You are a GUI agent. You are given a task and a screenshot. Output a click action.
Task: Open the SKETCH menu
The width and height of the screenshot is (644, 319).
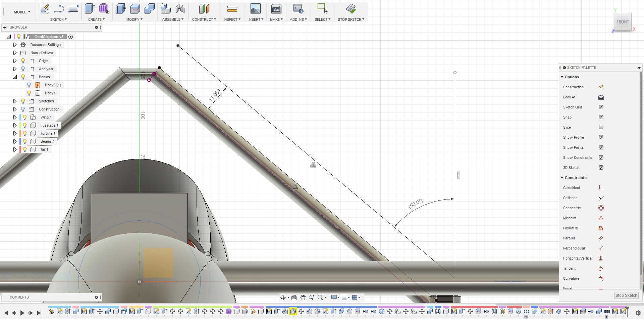pos(58,19)
